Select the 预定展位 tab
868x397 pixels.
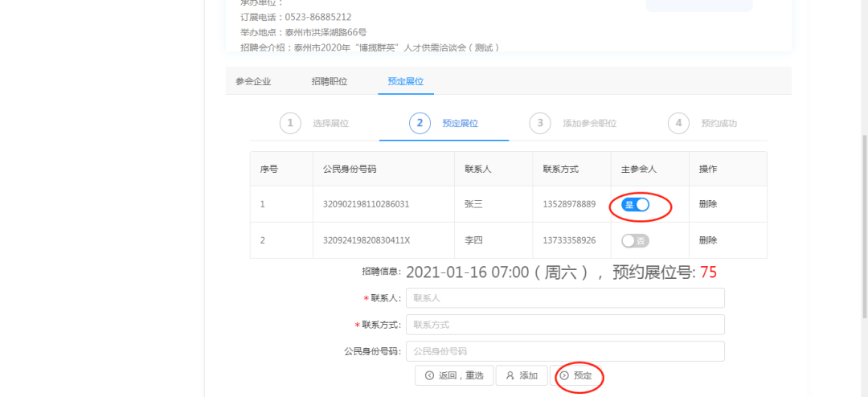click(x=405, y=81)
